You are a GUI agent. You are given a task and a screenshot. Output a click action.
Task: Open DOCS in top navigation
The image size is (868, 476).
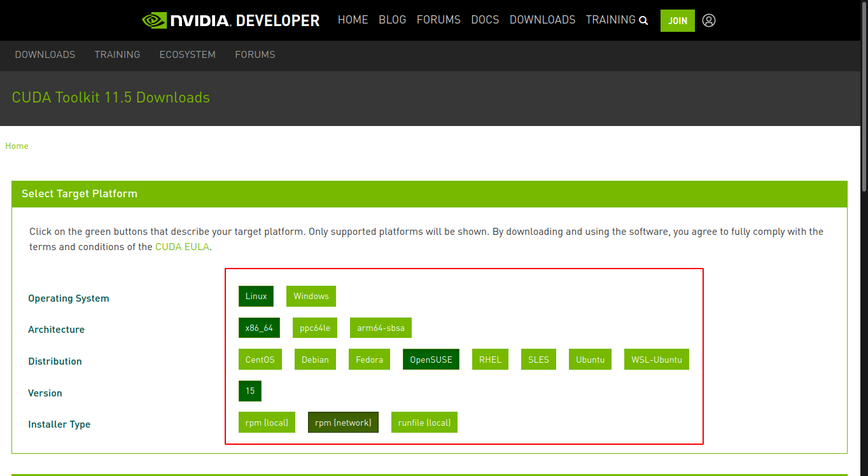tap(485, 20)
